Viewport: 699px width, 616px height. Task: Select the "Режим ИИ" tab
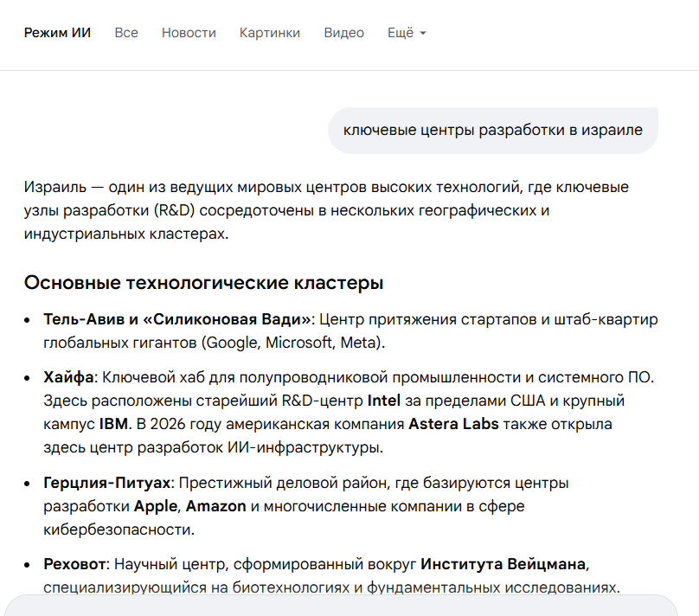pyautogui.click(x=57, y=32)
